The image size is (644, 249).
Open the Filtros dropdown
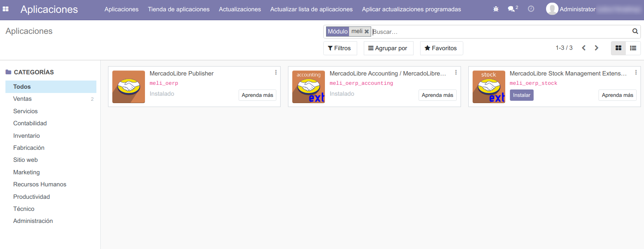tap(340, 48)
